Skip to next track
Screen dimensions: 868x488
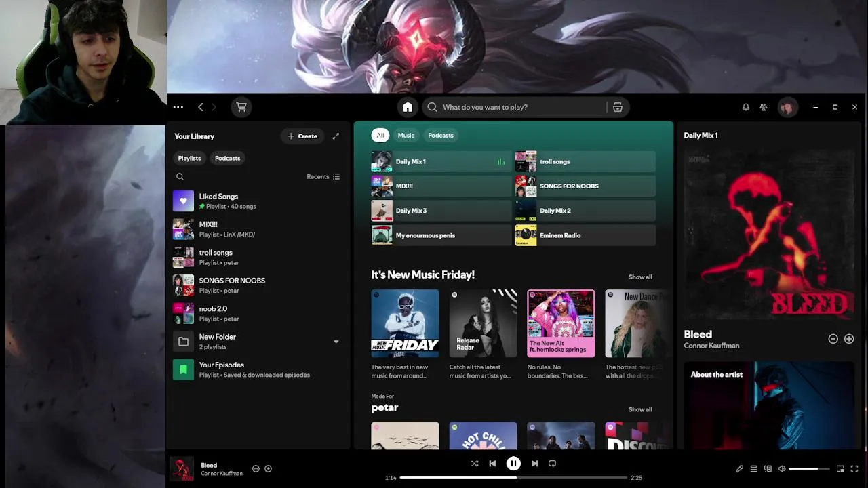tap(534, 464)
